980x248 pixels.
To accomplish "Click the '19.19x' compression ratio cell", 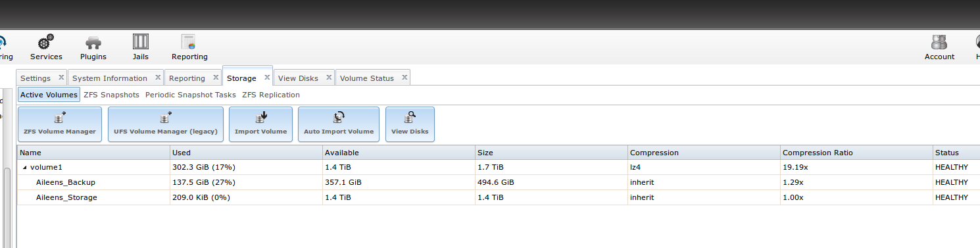I will point(856,168).
